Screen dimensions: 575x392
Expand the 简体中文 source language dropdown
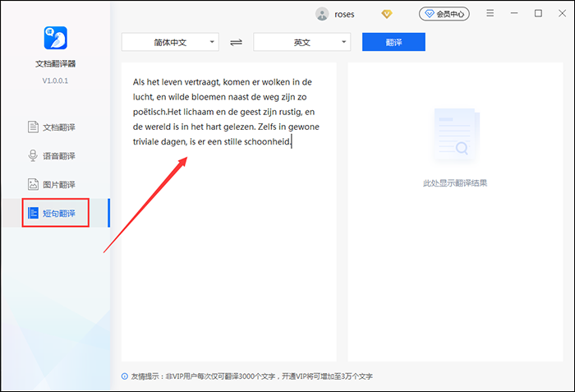pos(170,42)
